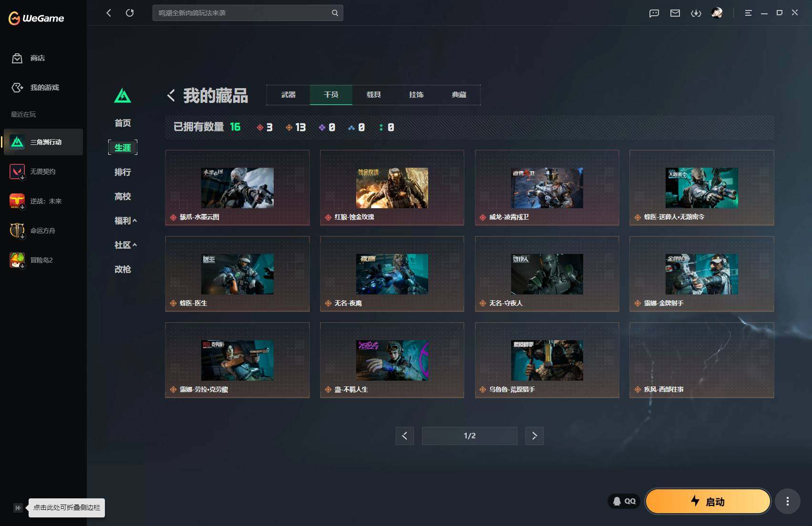The width and height of the screenshot is (812, 526).
Task: Click the WeGame logo
Action: pos(36,18)
